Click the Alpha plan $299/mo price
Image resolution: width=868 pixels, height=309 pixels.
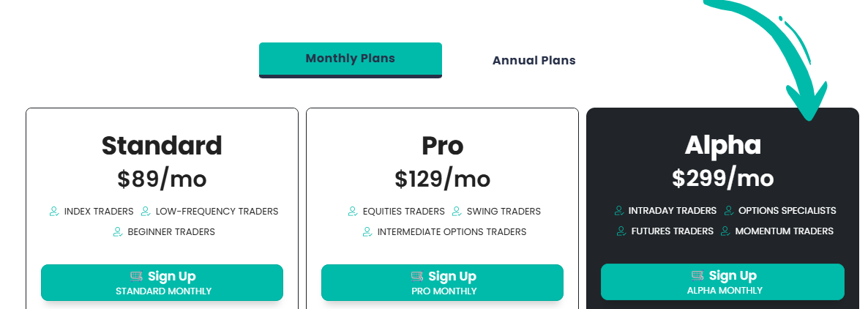pos(722,178)
